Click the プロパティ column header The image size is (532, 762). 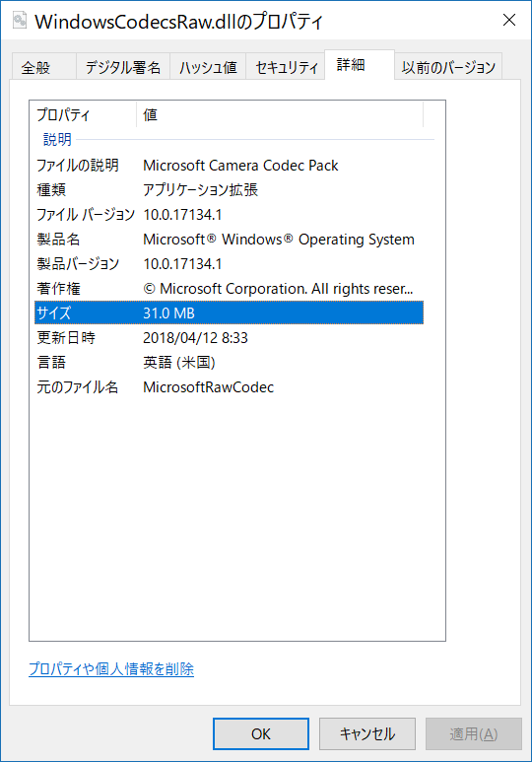pos(83,114)
